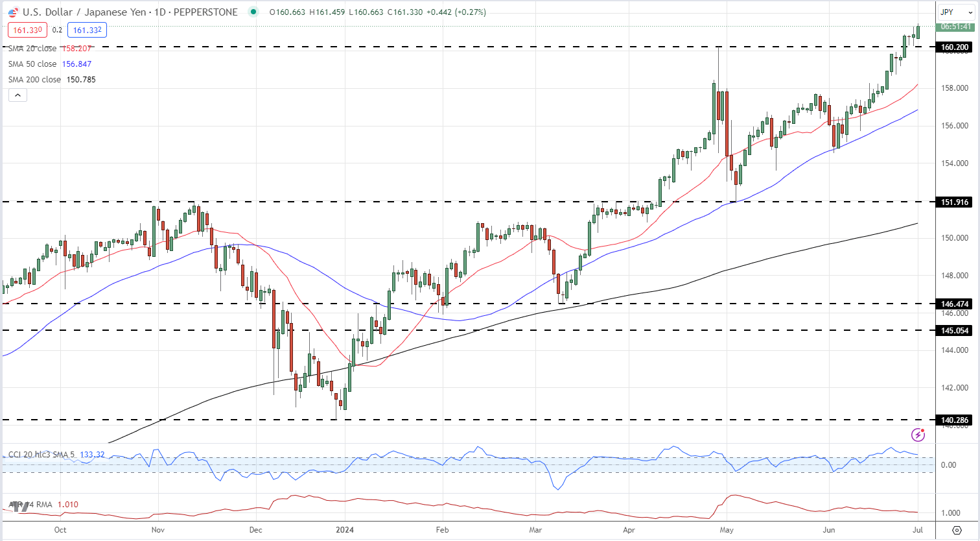The image size is (980, 541).
Task: Collapse the indicator legend with the chevron
Action: [x=17, y=95]
